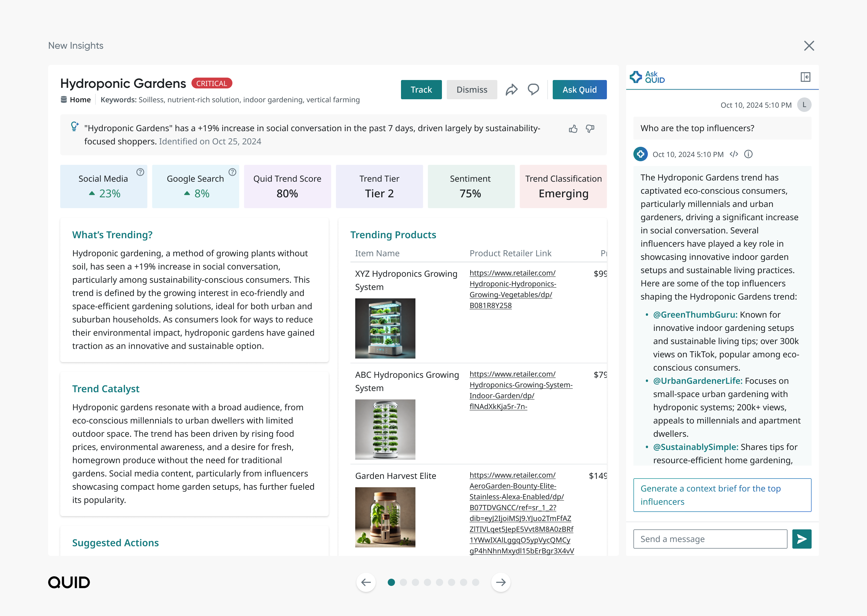This screenshot has height=616, width=867.
Task: Open info details for the AI response
Action: pyautogui.click(x=748, y=154)
